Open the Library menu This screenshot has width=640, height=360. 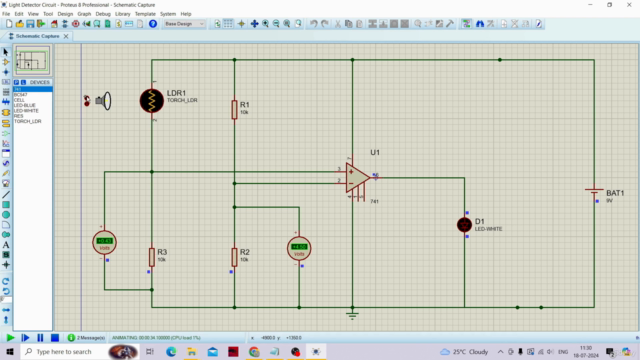pyautogui.click(x=122, y=14)
